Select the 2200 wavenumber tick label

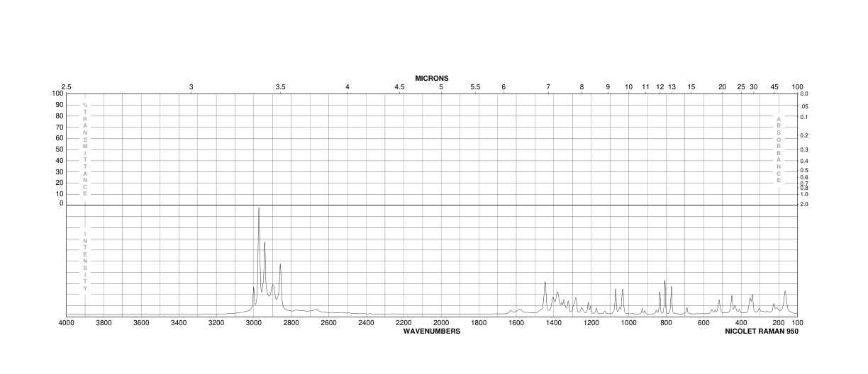(x=404, y=323)
